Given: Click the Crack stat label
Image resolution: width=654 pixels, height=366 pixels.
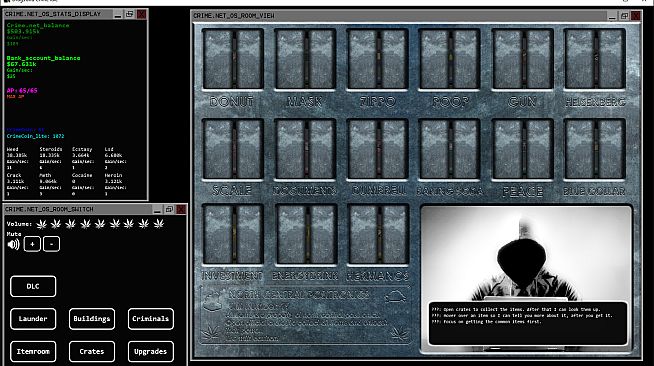Looking at the screenshot, I should 14,175.
